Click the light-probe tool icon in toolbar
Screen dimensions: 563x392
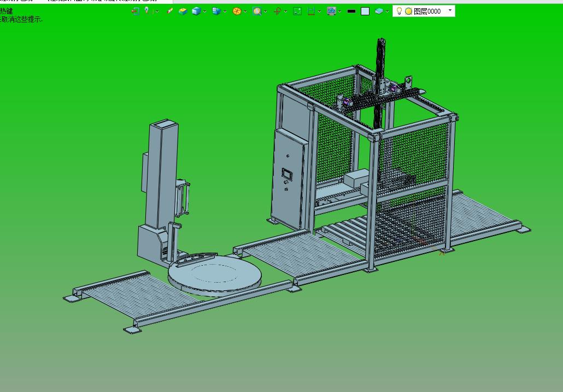click(146, 11)
